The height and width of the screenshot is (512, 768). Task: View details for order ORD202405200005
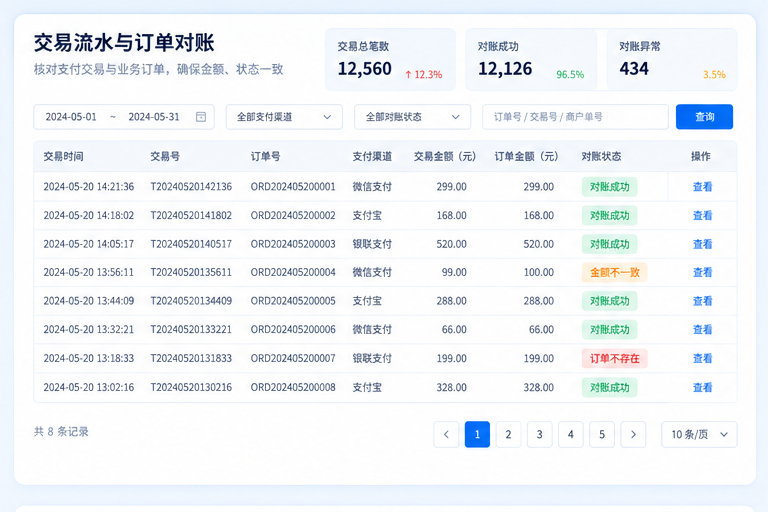[702, 301]
